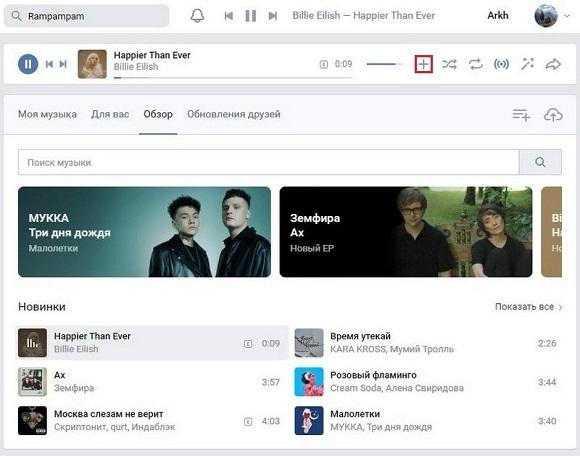Open KARA KROSS, Мумий Тролль artists
The image size is (580, 456).
tap(392, 349)
